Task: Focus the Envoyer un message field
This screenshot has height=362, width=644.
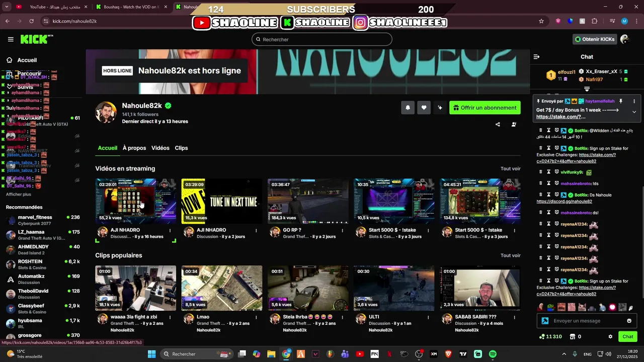Action: (587, 321)
